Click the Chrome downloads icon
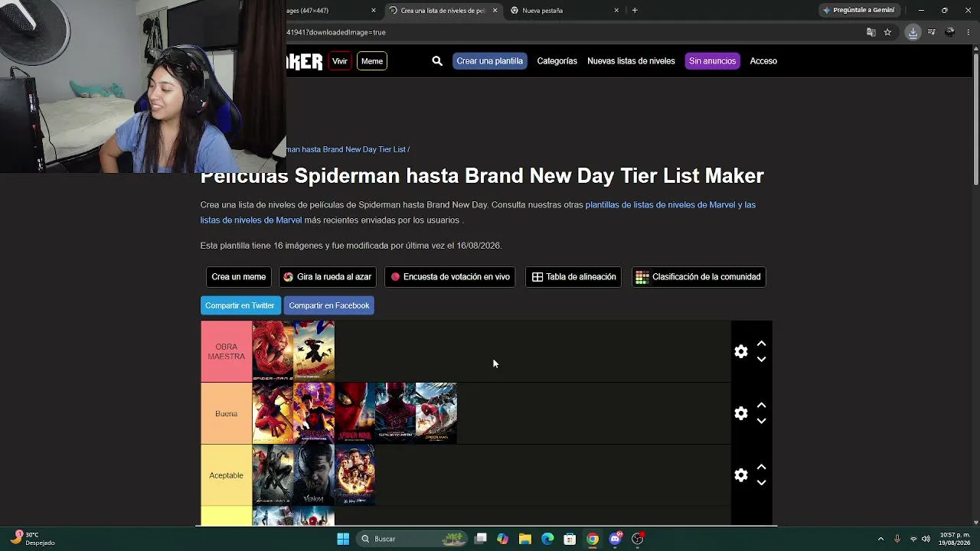 [x=913, y=32]
